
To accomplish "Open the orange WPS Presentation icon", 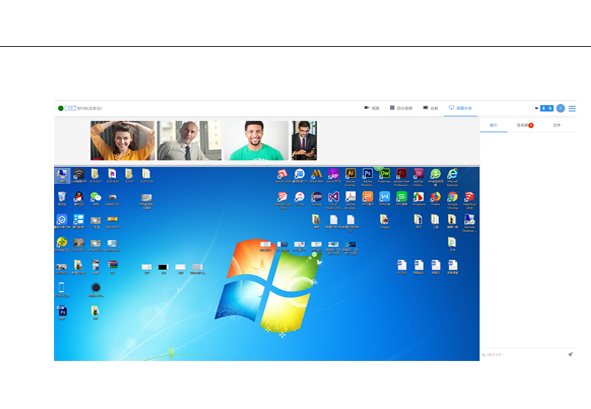I will 367,199.
